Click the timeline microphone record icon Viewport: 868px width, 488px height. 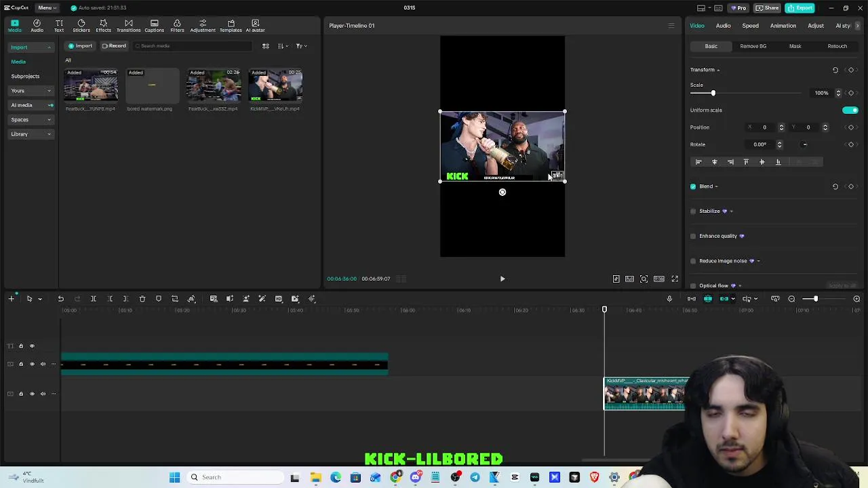click(x=669, y=299)
